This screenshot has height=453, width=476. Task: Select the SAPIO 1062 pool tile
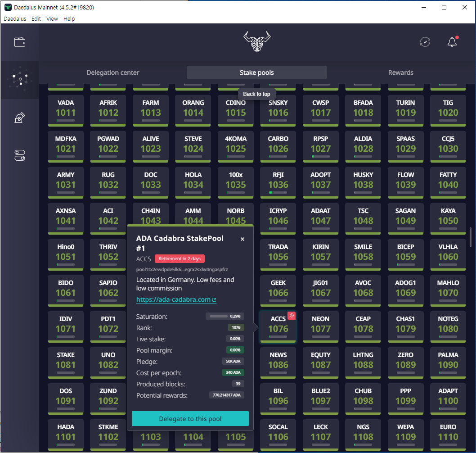point(108,291)
